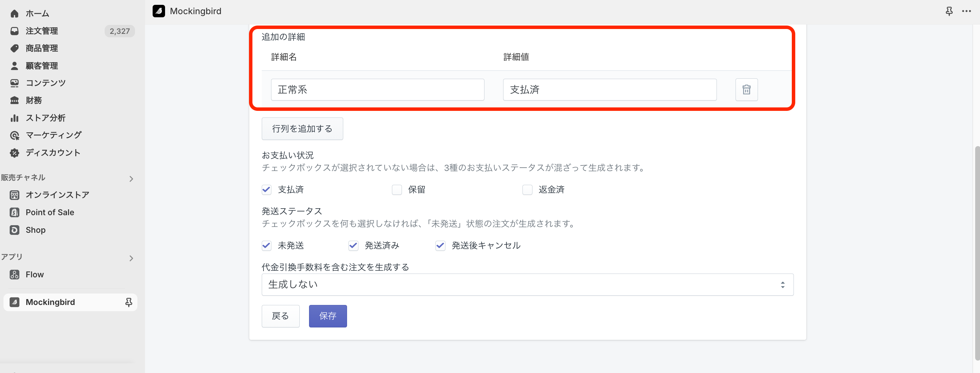Click the ディスカウント badge icon

click(x=15, y=153)
